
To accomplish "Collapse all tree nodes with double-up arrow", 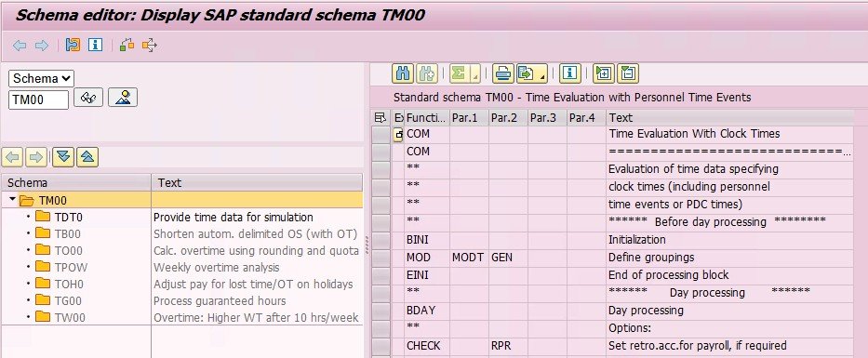I will click(x=87, y=158).
